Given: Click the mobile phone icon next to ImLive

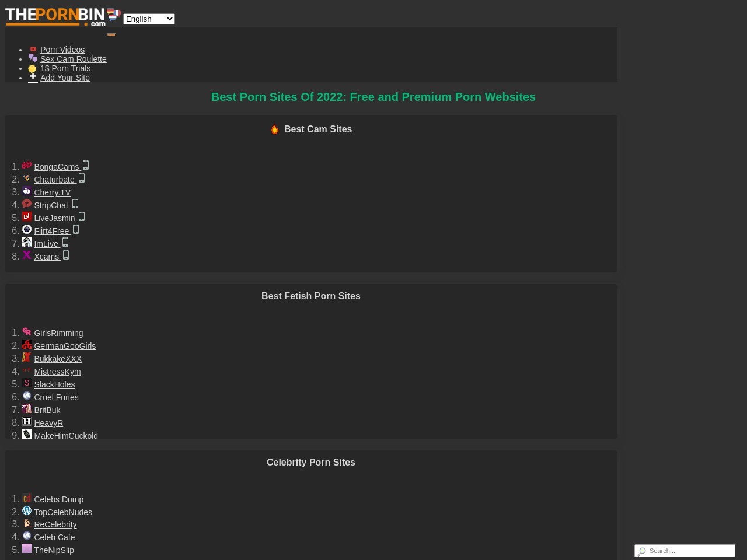Looking at the screenshot, I should [x=65, y=242].
